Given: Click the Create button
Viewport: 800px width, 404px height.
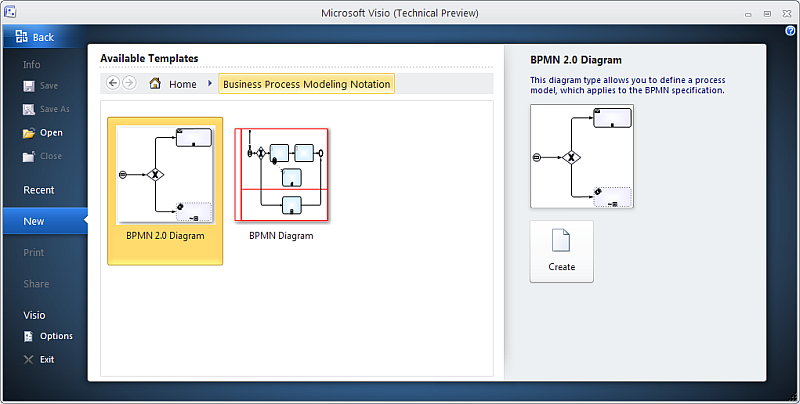Looking at the screenshot, I should click(x=562, y=251).
